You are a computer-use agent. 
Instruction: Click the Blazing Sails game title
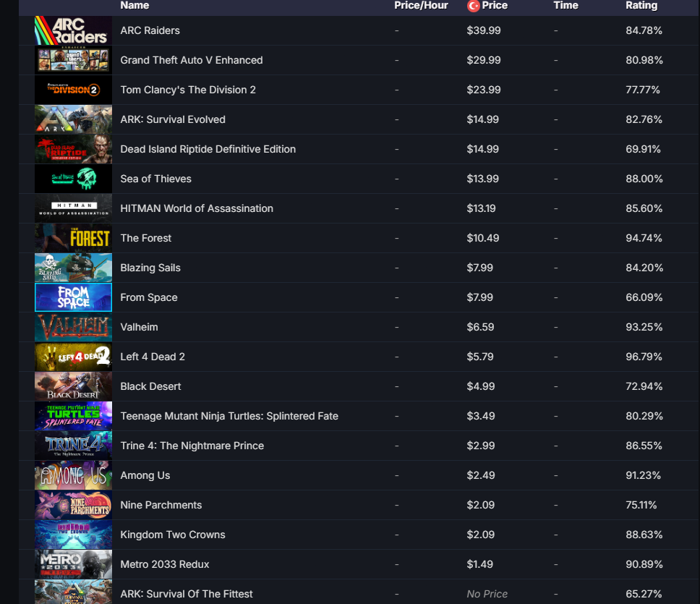point(150,268)
